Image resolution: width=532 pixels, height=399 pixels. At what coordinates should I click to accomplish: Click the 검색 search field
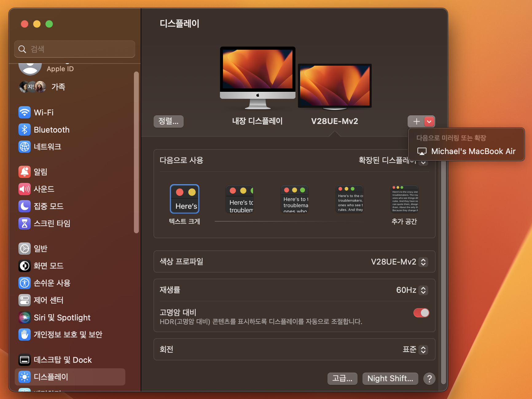[74, 49]
